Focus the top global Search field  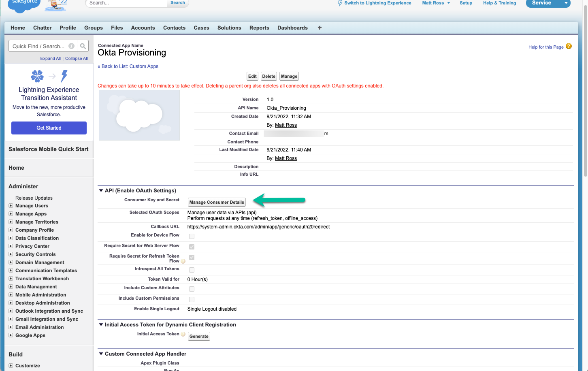tap(126, 3)
